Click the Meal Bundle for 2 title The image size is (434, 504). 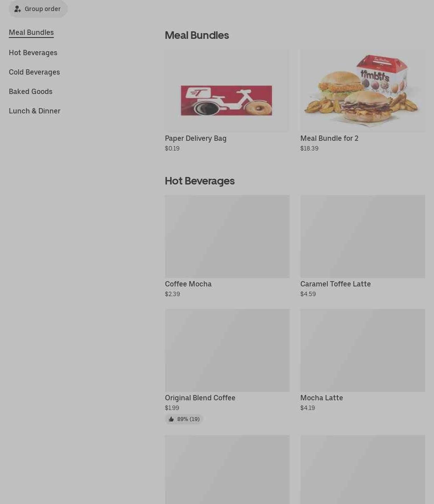(329, 139)
